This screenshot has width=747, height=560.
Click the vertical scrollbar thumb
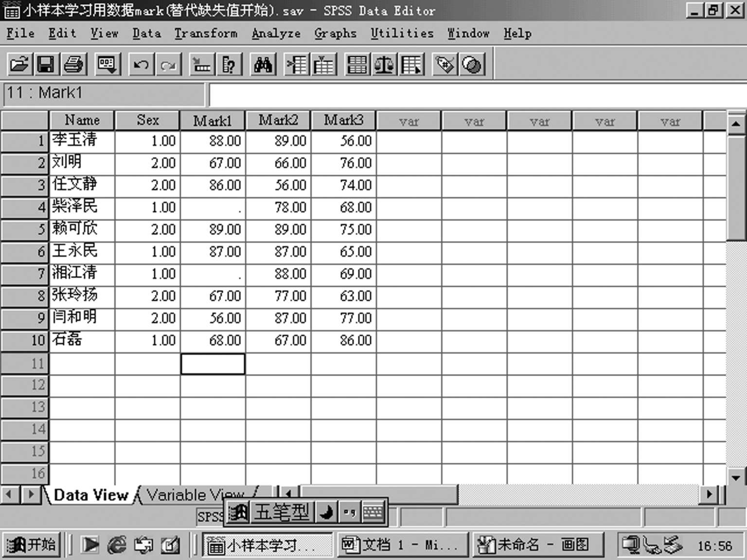point(736,187)
